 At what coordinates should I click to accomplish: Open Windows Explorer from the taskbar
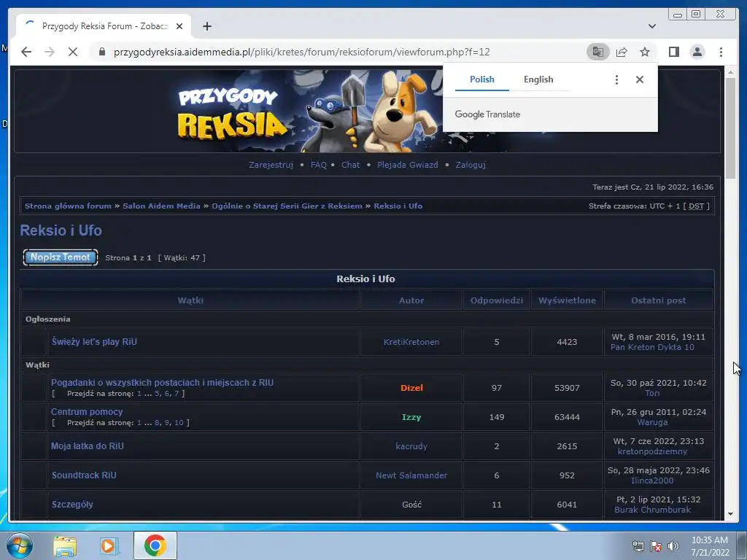[x=65, y=545]
